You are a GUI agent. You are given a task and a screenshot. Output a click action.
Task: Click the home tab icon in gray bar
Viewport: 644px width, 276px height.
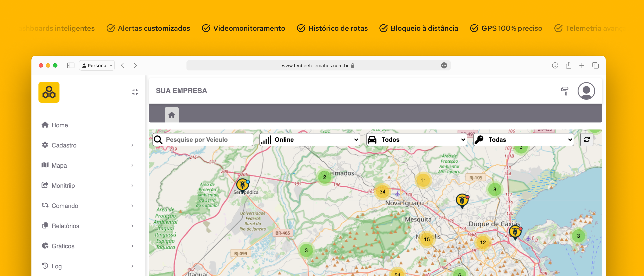[171, 115]
